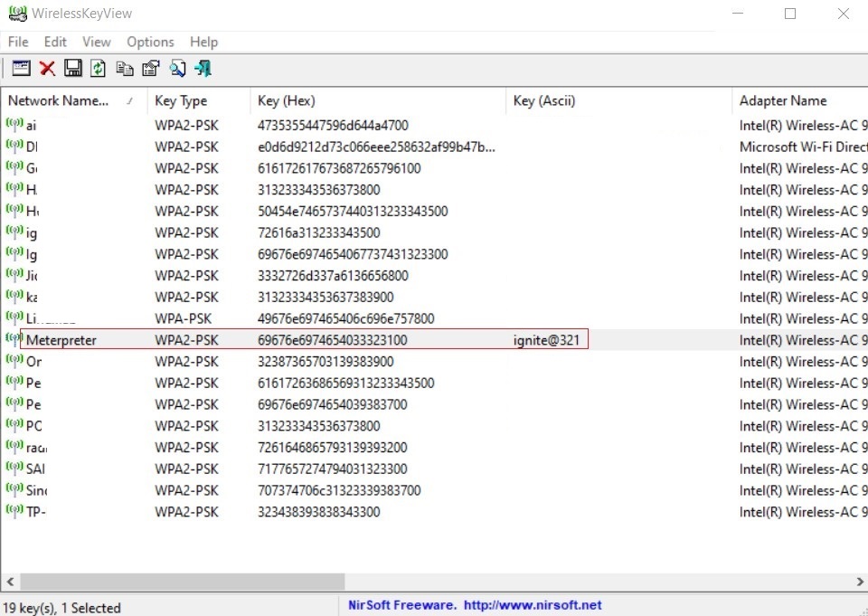Click hex key 50454e74657374403132333435...
The height and width of the screenshot is (616, 868).
353,211
